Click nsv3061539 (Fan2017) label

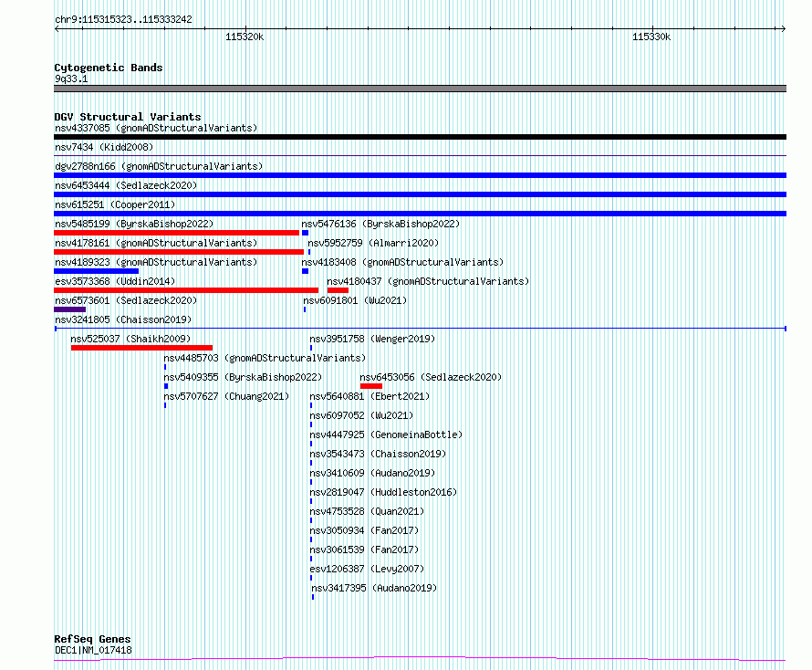coord(364,550)
